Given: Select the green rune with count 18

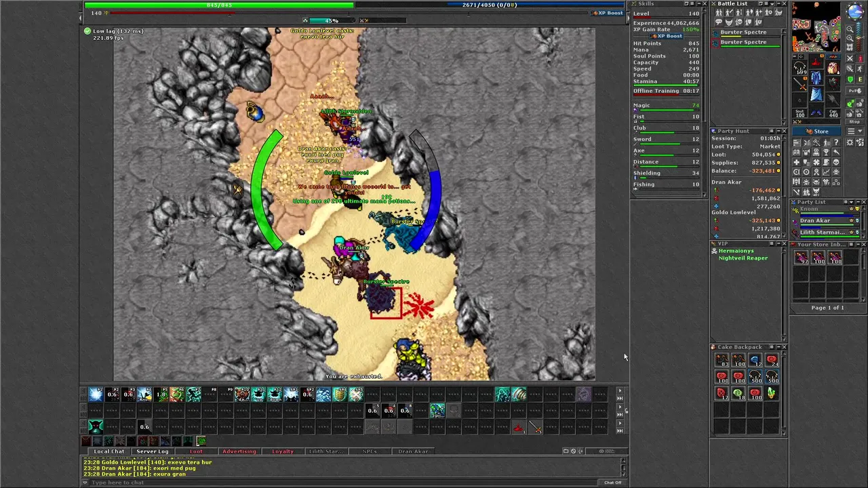Looking at the screenshot, I should [738, 392].
